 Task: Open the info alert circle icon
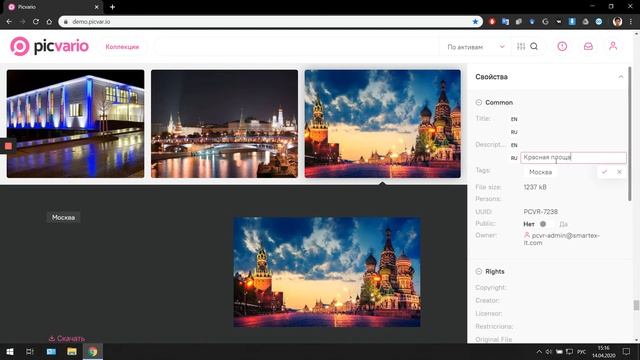coord(562,47)
